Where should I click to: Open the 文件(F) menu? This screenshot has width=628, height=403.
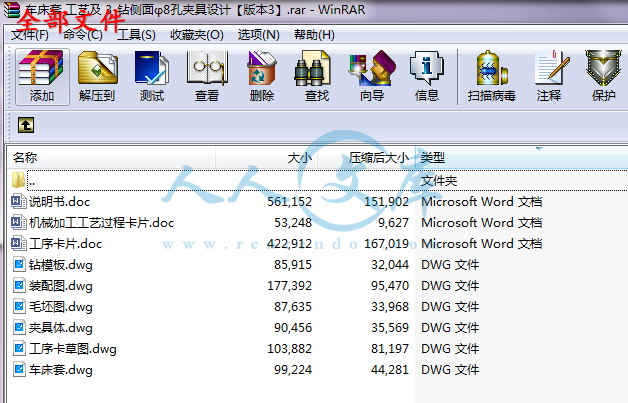point(30,35)
